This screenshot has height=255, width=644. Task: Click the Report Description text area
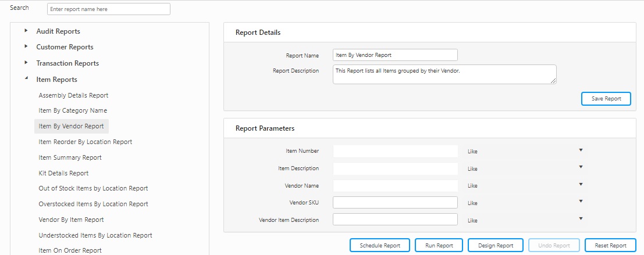tap(444, 74)
